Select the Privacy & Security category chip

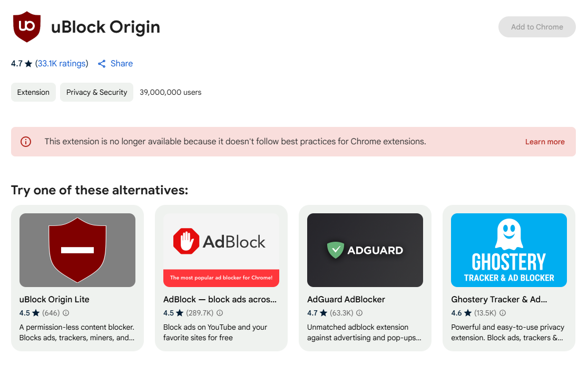pyautogui.click(x=96, y=92)
